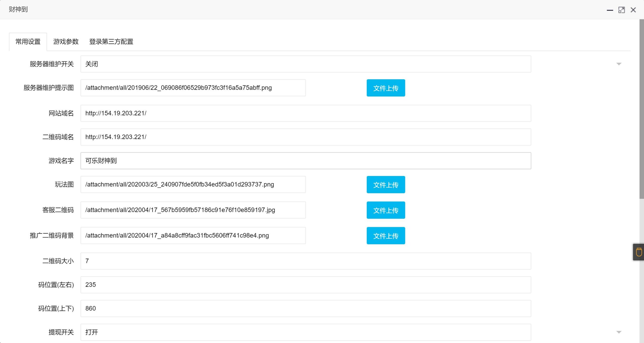
Task: Select the 常用设置 tab
Action: [28, 42]
